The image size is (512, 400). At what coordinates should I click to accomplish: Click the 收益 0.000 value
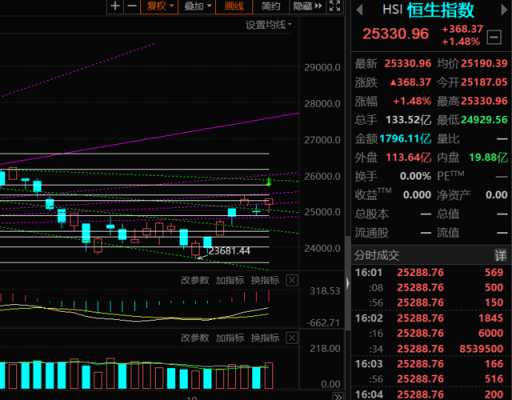click(x=417, y=195)
